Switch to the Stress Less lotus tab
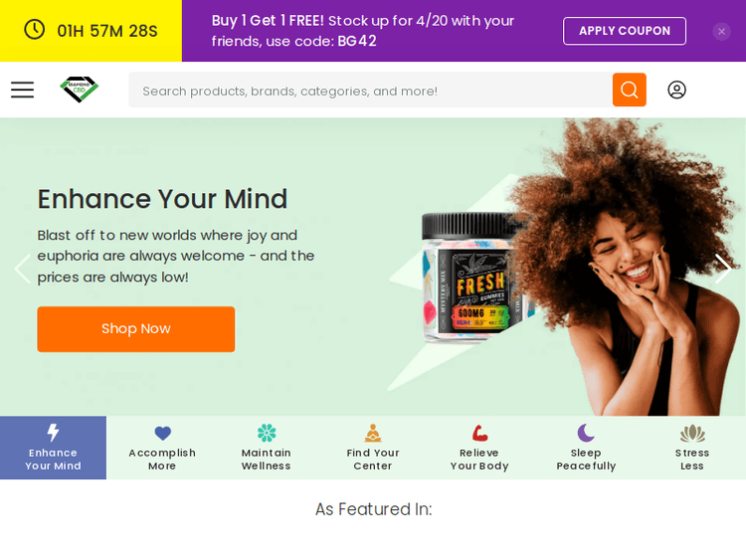746x560 pixels. [x=692, y=448]
